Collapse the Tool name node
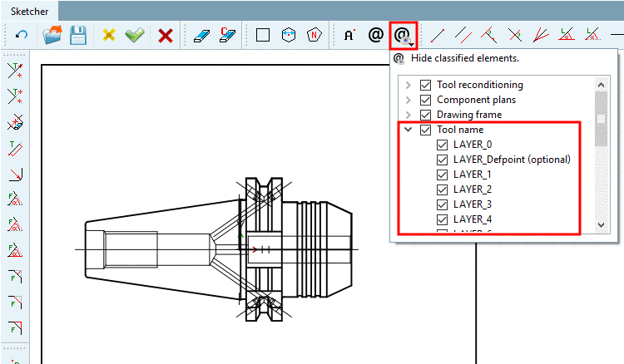The width and height of the screenshot is (624, 364). tap(408, 130)
